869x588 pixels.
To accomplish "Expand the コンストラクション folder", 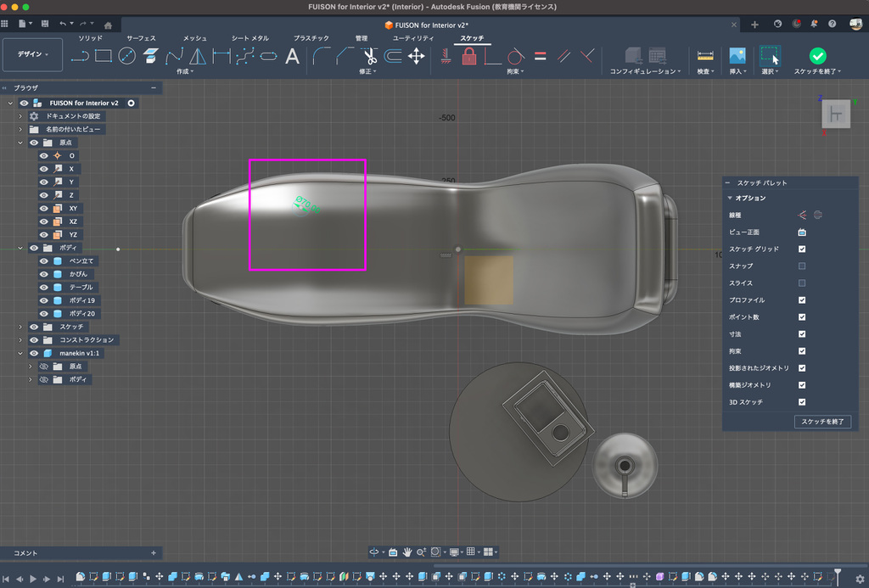I will coord(20,339).
